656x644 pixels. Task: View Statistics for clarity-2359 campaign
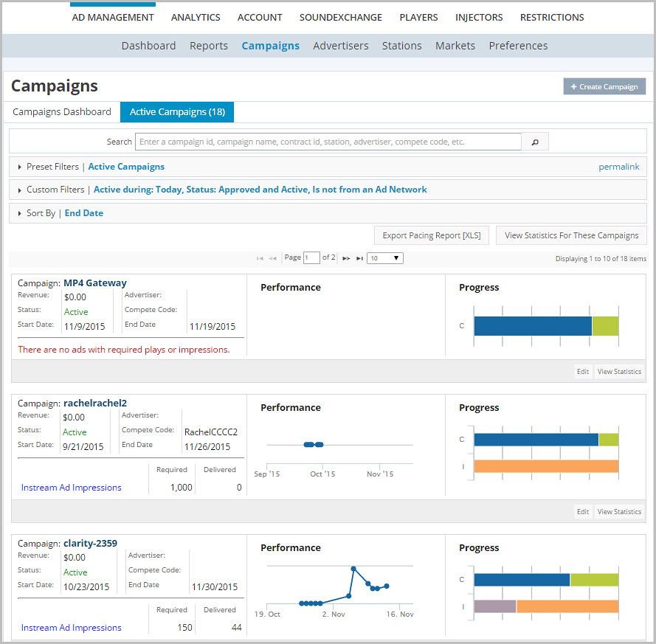click(618, 640)
